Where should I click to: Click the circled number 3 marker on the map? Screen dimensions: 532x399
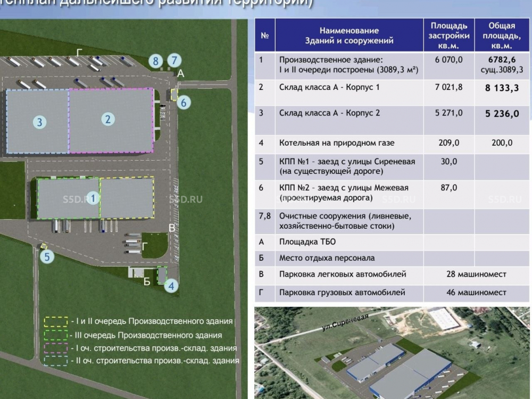(x=39, y=122)
